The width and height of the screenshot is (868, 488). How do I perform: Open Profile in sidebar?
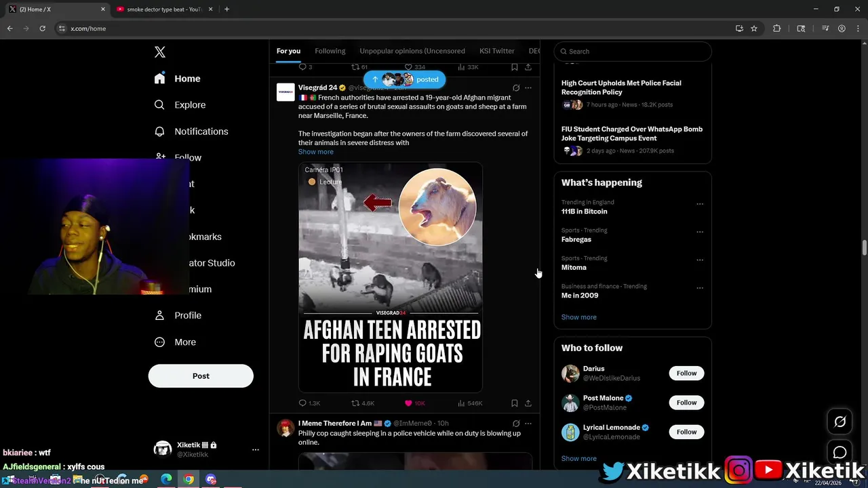[178, 315]
